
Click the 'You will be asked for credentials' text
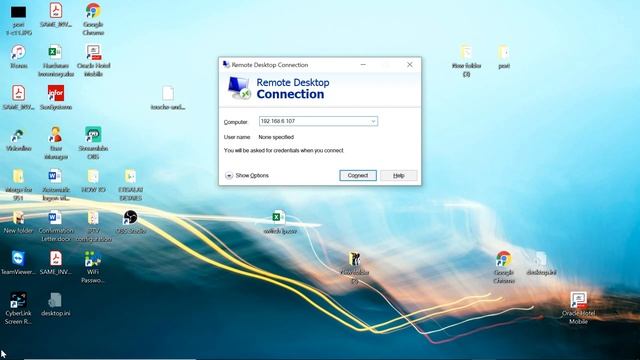point(284,151)
